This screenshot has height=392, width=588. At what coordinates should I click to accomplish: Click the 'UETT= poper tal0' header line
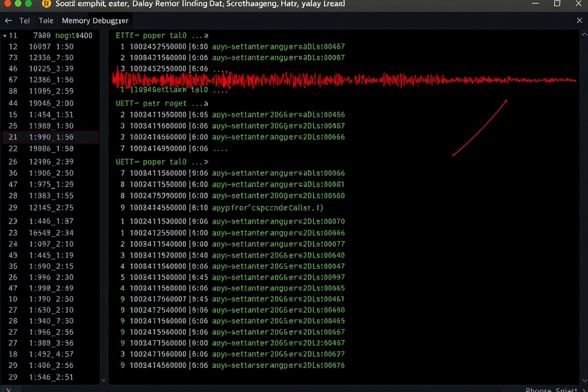[x=162, y=161]
